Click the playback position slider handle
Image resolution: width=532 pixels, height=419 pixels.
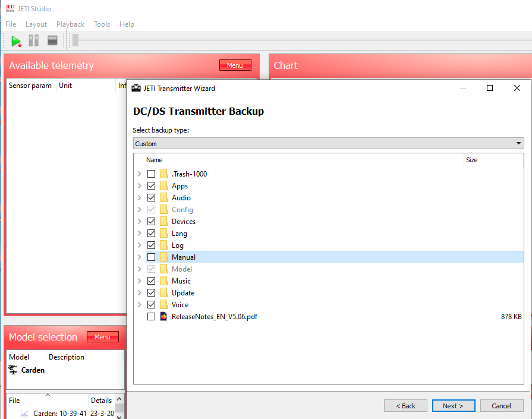(x=75, y=40)
